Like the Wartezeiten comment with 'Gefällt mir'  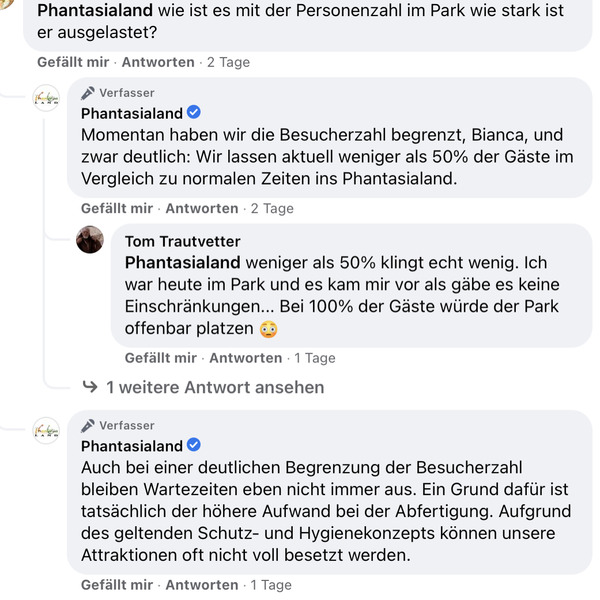pyautogui.click(x=117, y=585)
